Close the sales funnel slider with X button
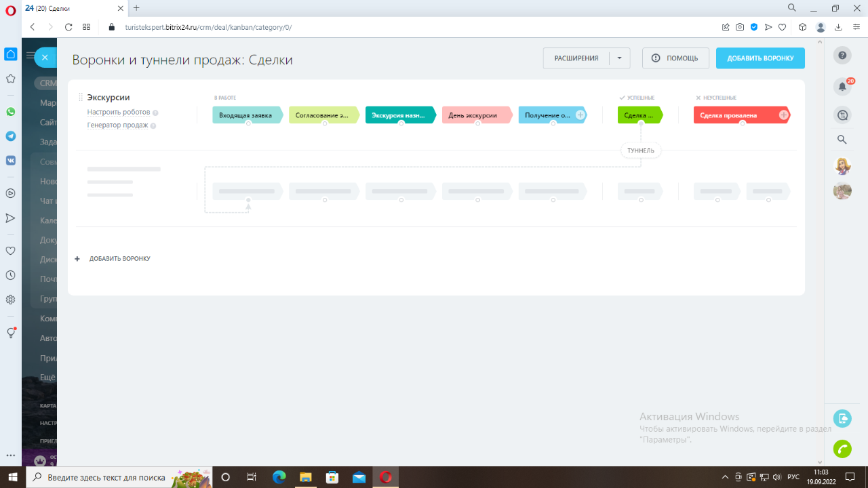868x488 pixels. [45, 58]
